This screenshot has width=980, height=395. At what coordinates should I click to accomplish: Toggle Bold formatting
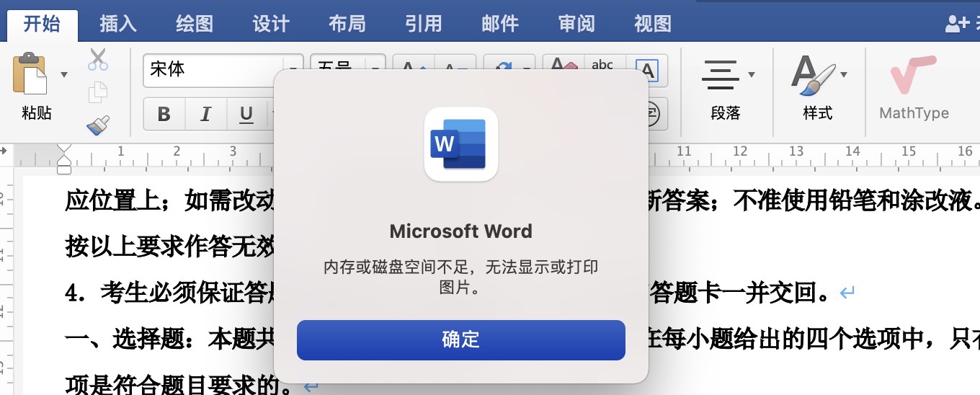(x=164, y=115)
